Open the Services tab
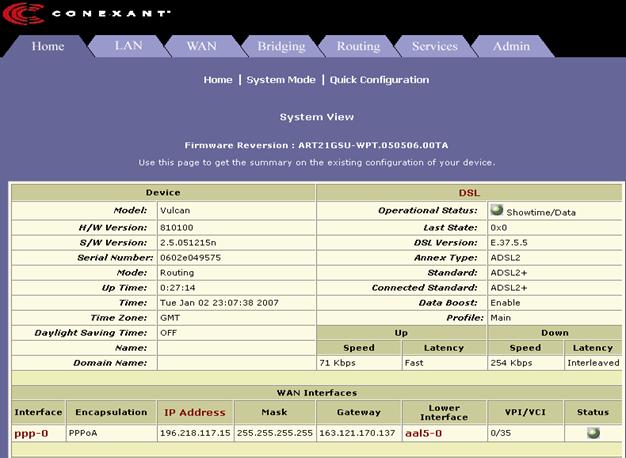 435,46
